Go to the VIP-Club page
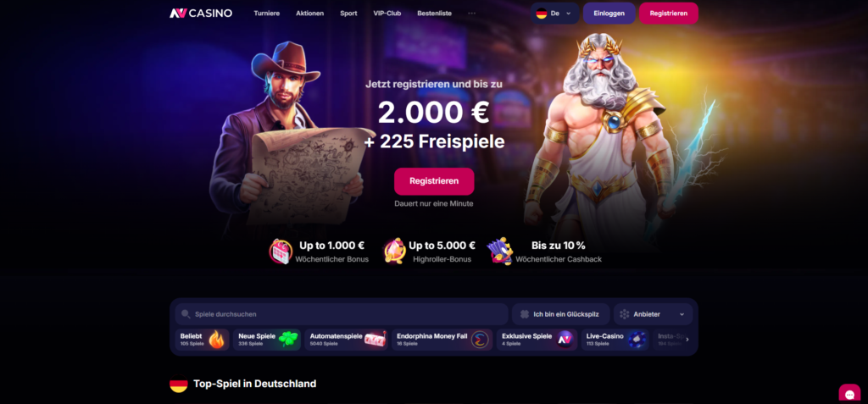Screen dimensions: 868x404 click(387, 14)
